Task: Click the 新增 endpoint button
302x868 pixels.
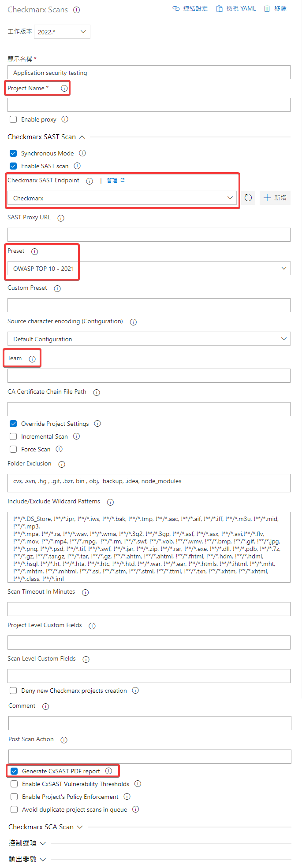Action: point(275,198)
